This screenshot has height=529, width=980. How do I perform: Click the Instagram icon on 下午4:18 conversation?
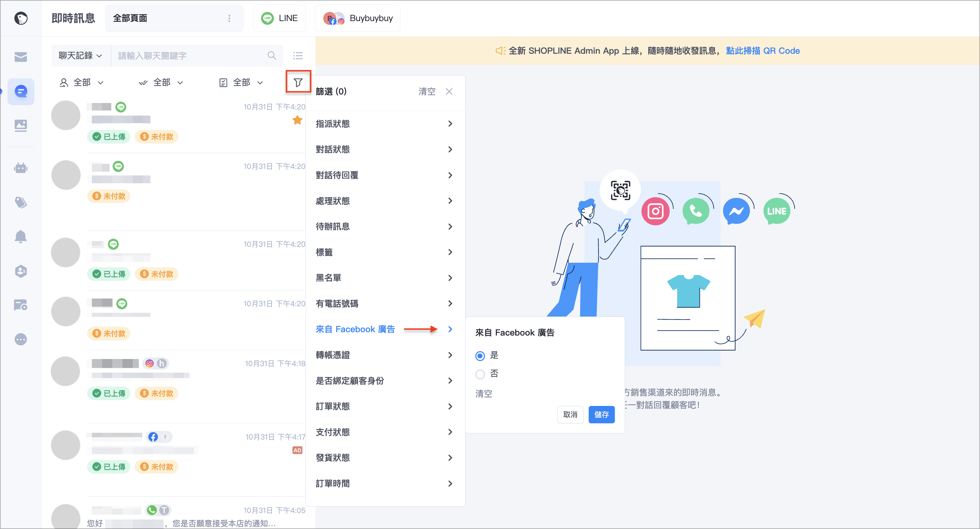pos(149,363)
